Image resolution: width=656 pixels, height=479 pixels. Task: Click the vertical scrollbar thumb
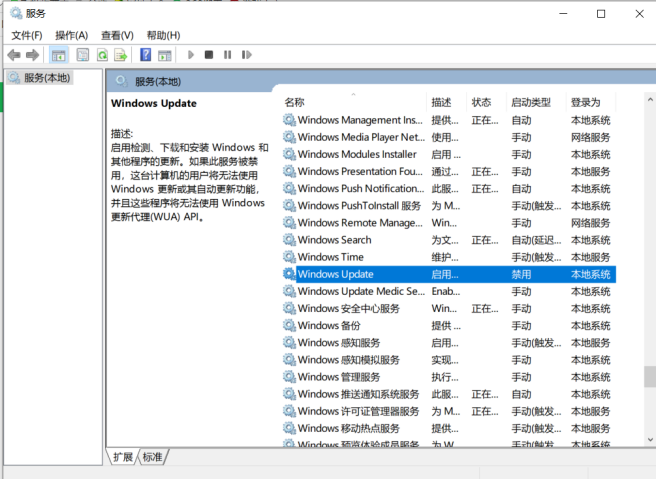point(650,377)
